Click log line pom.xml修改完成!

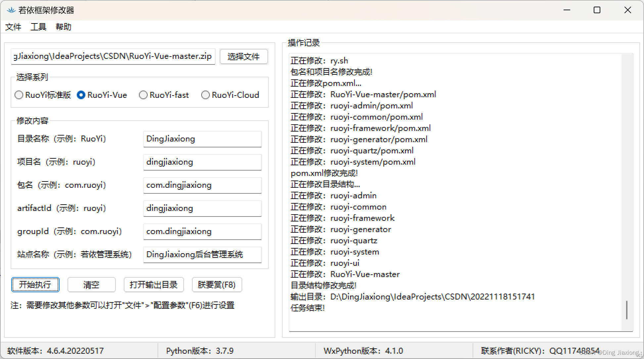324,173
